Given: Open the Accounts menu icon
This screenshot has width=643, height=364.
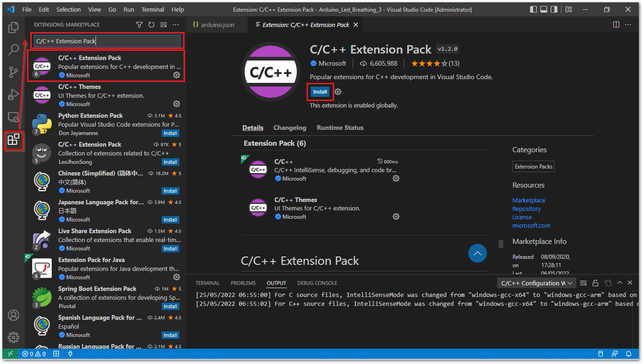Looking at the screenshot, I should pos(14,315).
